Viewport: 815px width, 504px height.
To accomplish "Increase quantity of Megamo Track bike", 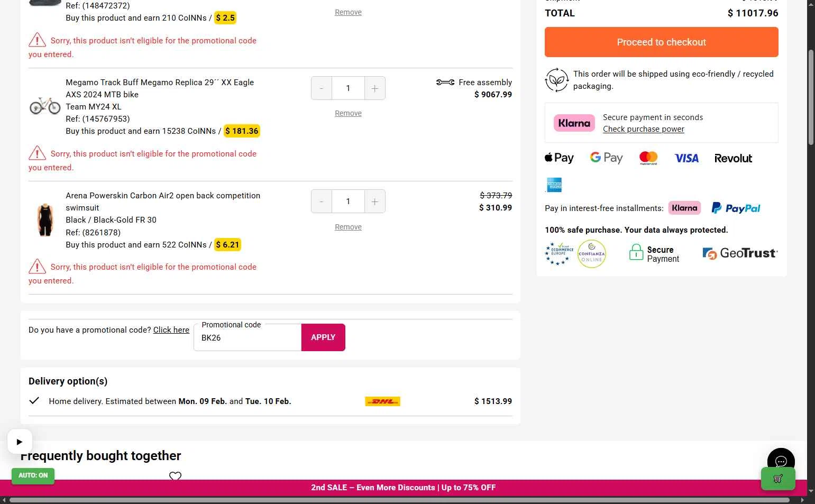I will click(x=374, y=88).
